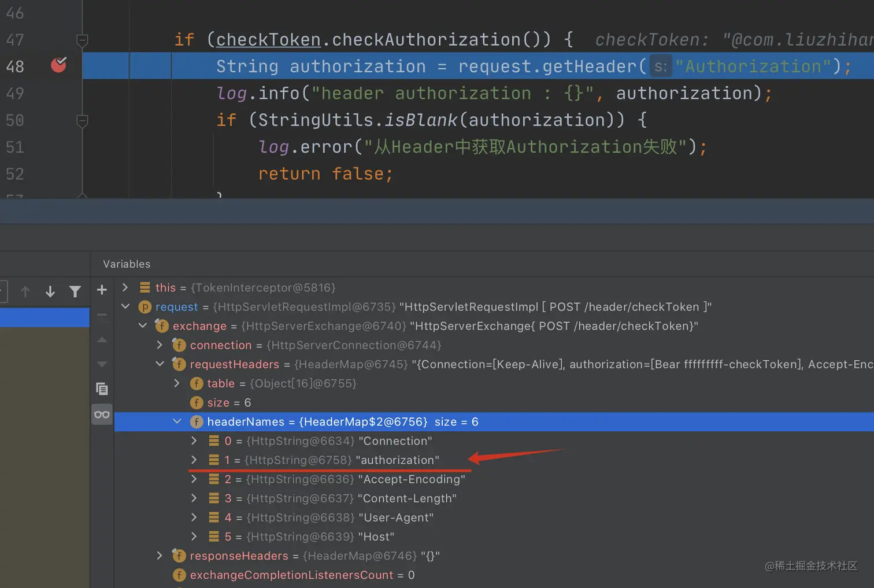
Task: Click the exchange field icon
Action: coord(162,326)
